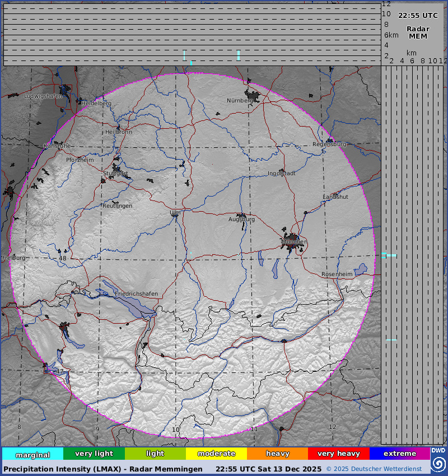The image size is (448, 476).
Task: Click the red very heavy swatch
Action: 338,454
